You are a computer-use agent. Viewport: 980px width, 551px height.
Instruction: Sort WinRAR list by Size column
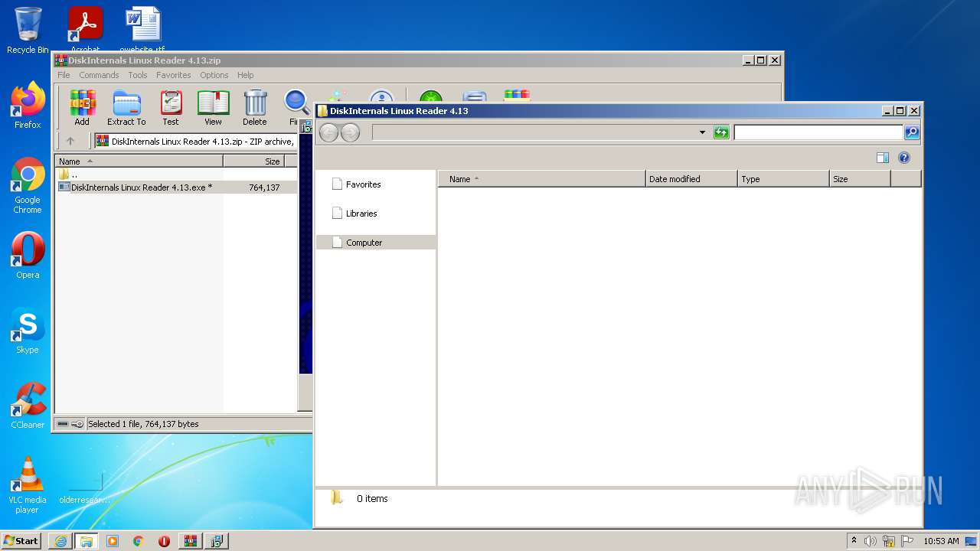click(253, 161)
